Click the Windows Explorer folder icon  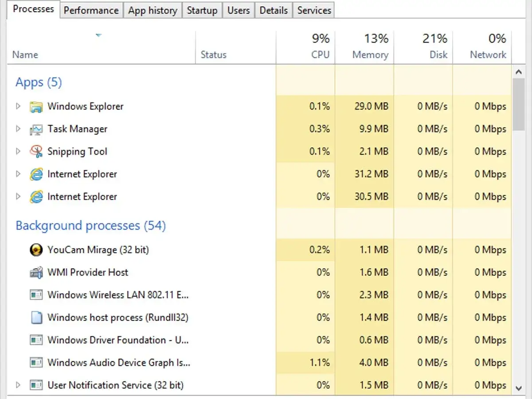coord(36,106)
